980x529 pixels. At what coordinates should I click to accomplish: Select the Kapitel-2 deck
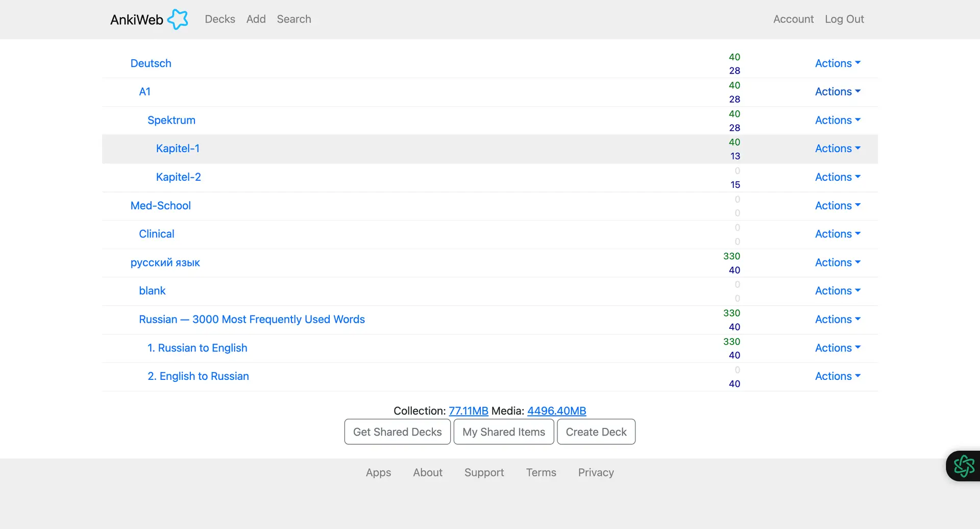(x=178, y=177)
